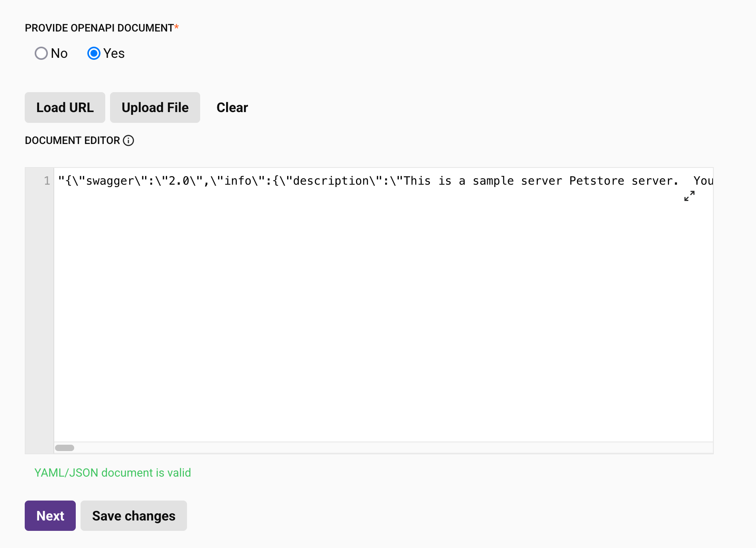Click Upload File to import a document

coord(155,107)
